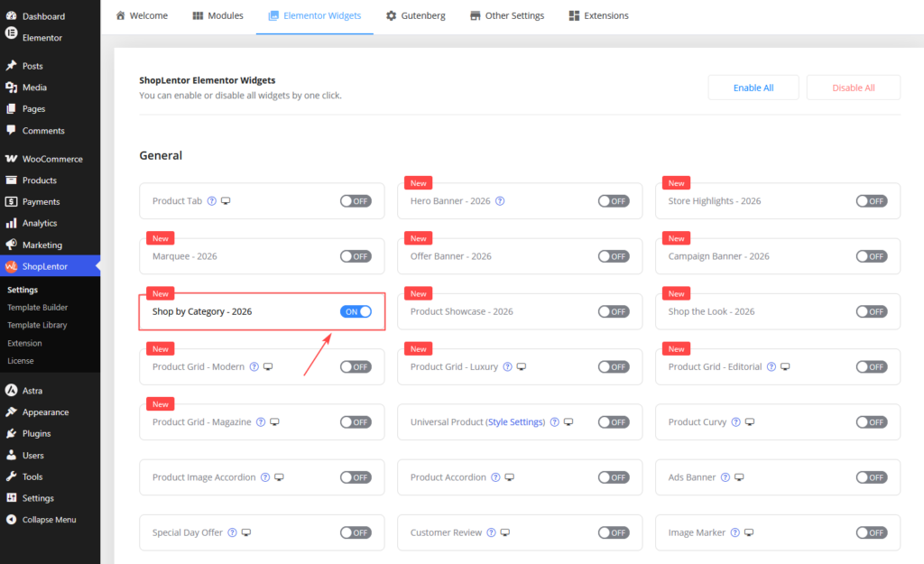
Task: Open Dashboard in the admin sidebar
Action: click(x=51, y=16)
